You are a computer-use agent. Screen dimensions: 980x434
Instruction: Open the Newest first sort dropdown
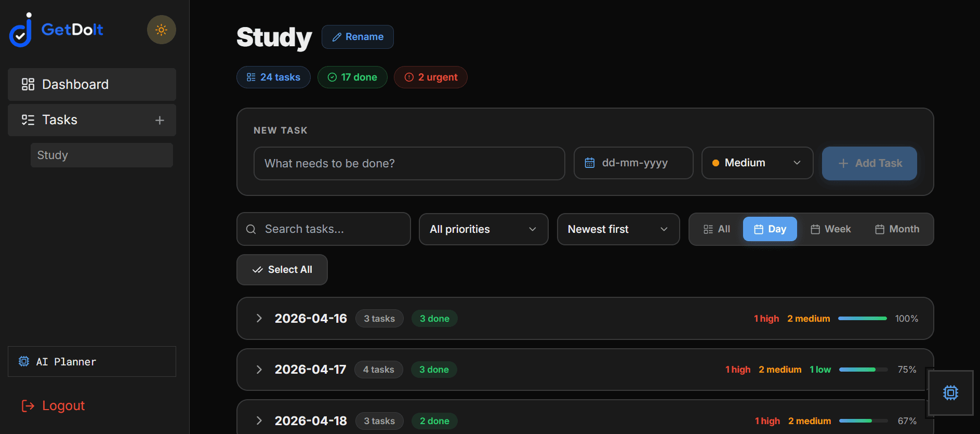(x=618, y=229)
